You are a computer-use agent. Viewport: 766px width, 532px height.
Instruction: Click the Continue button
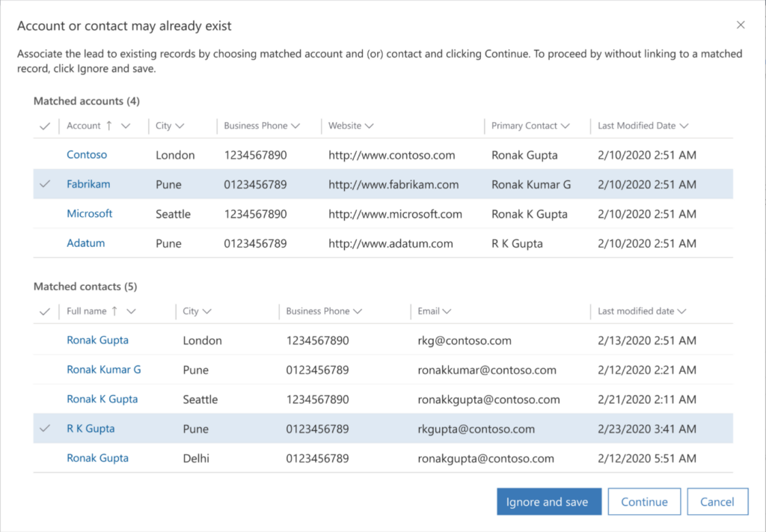[644, 502]
